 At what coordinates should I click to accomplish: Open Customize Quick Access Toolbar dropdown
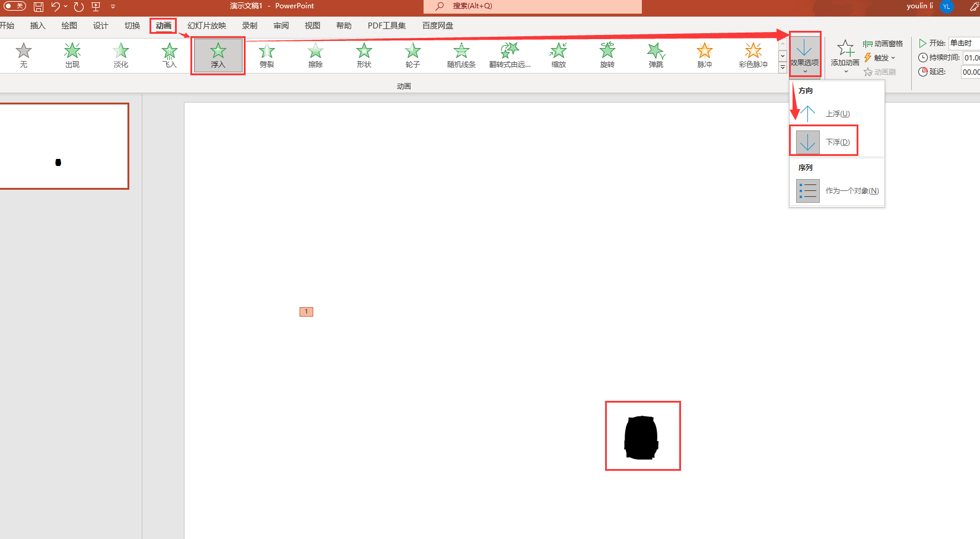[113, 7]
